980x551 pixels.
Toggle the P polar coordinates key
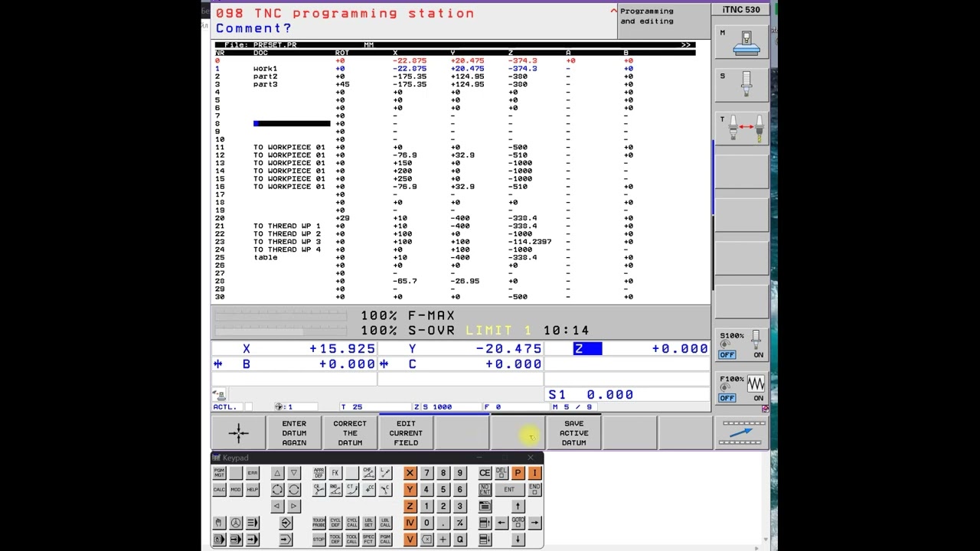pyautogui.click(x=518, y=473)
